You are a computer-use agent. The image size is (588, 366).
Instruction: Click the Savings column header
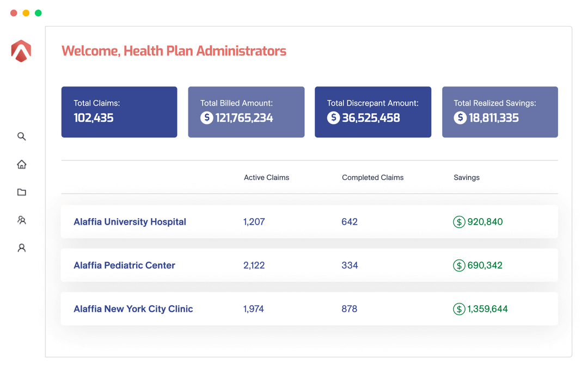467,177
